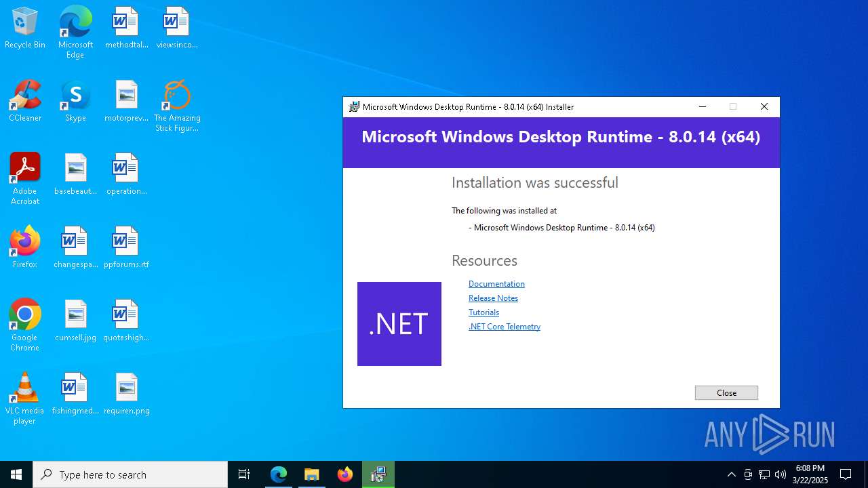Close the installer window with X
Image resolution: width=868 pixels, height=488 pixels.
point(764,107)
